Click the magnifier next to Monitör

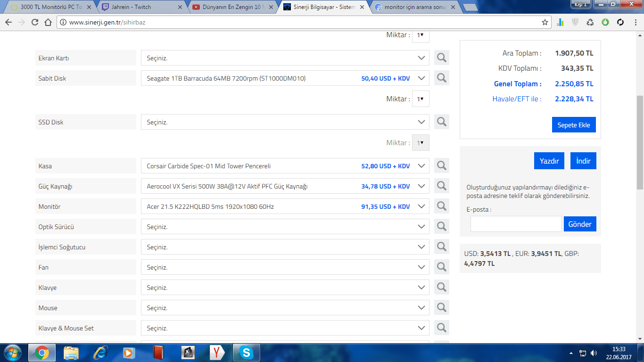pyautogui.click(x=441, y=206)
